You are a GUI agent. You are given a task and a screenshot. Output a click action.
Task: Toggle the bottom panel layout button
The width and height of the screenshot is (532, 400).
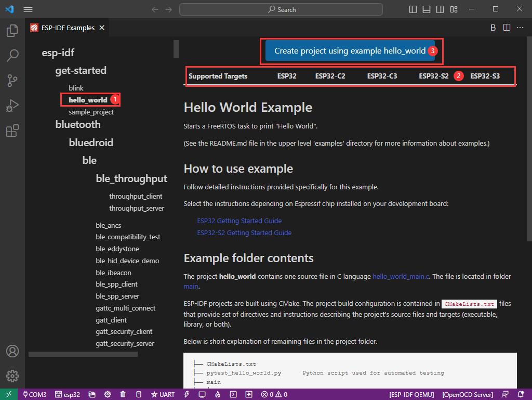click(427, 9)
